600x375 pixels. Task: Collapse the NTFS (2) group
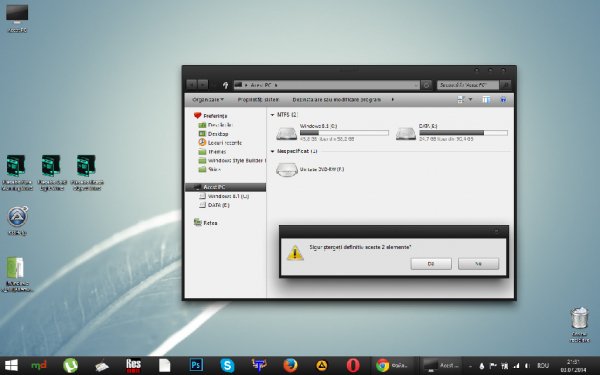272,115
